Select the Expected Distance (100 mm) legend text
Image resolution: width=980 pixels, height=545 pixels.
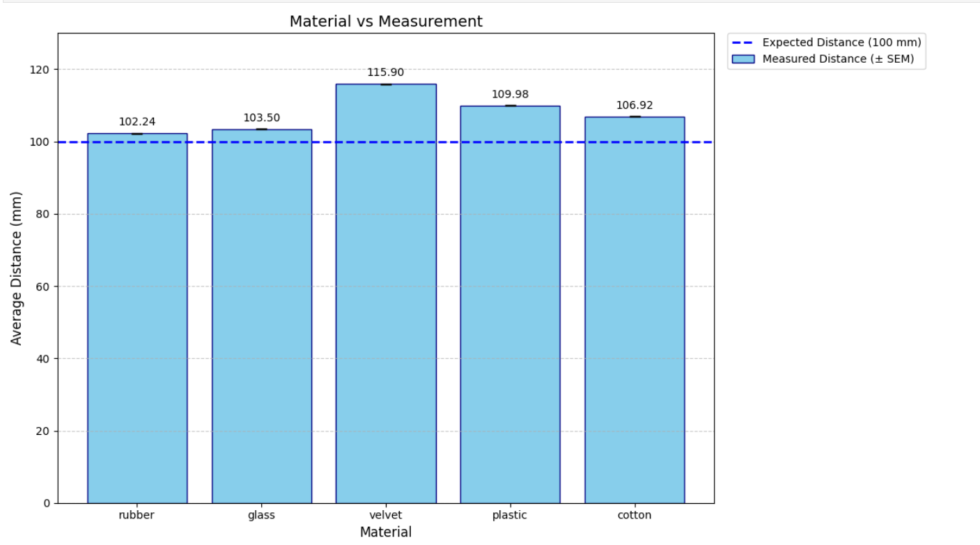(x=841, y=43)
